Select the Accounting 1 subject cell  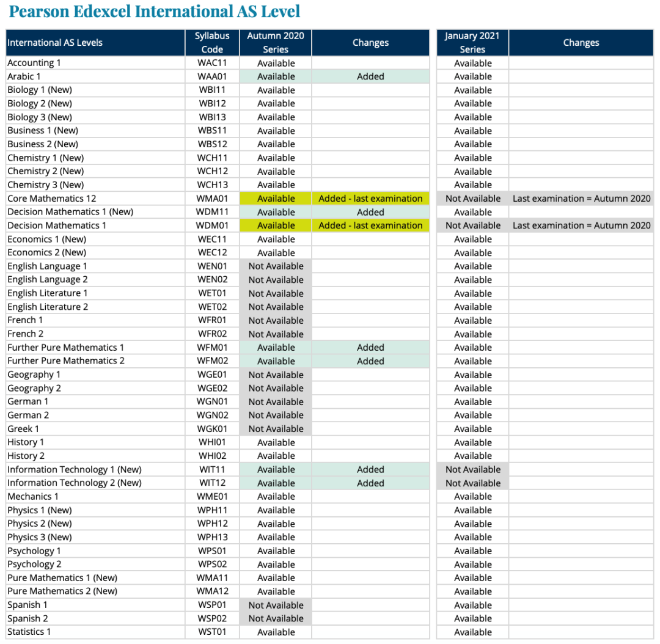pyautogui.click(x=34, y=63)
